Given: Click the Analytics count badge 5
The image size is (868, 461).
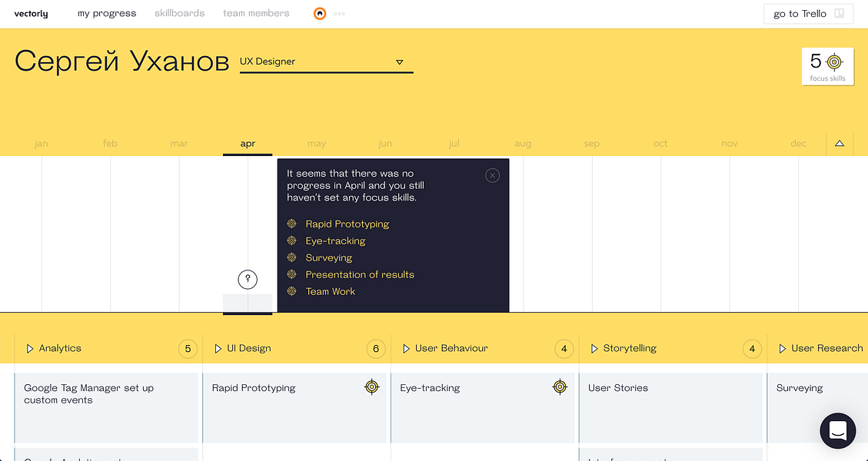Looking at the screenshot, I should coord(188,349).
